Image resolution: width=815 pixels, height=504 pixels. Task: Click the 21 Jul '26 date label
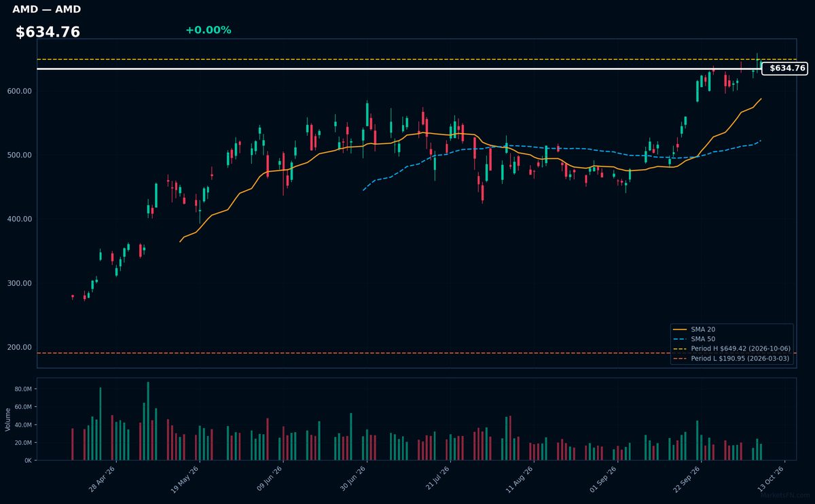pyautogui.click(x=437, y=479)
